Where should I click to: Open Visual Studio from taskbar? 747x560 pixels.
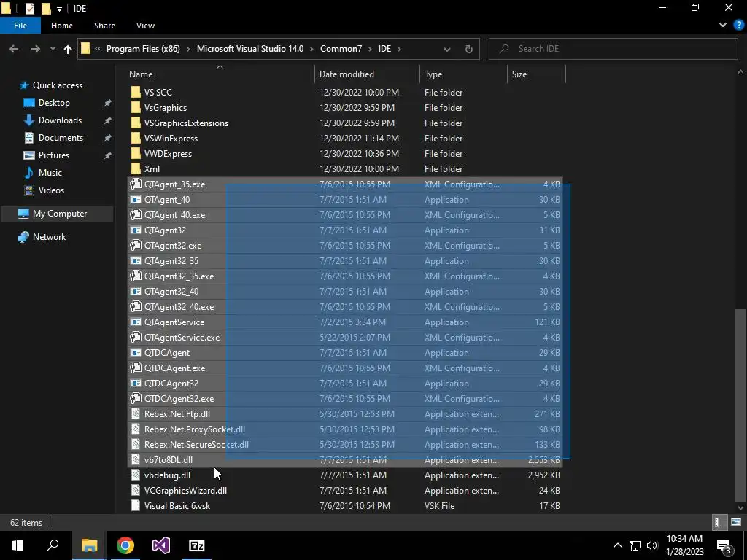[x=161, y=545]
